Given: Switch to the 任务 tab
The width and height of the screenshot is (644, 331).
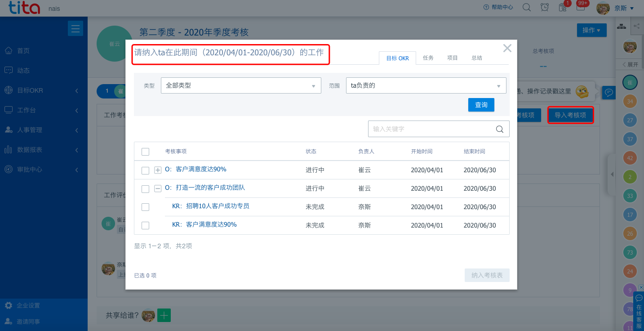Looking at the screenshot, I should point(428,58).
